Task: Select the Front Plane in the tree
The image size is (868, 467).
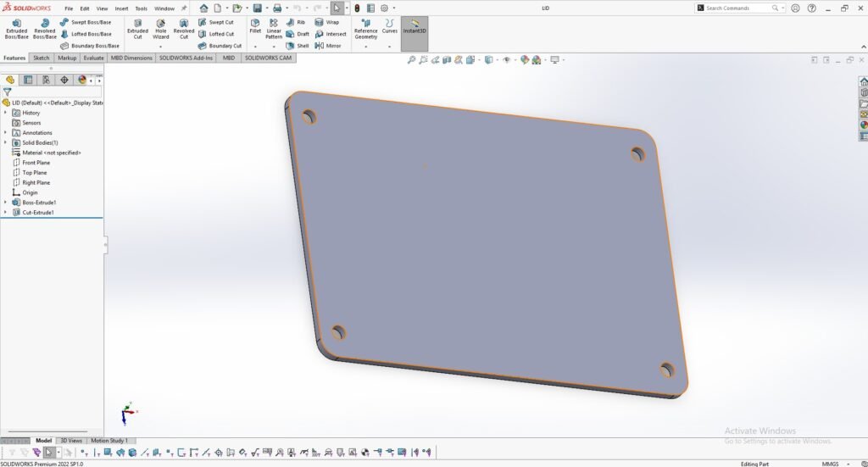Action: pos(36,163)
